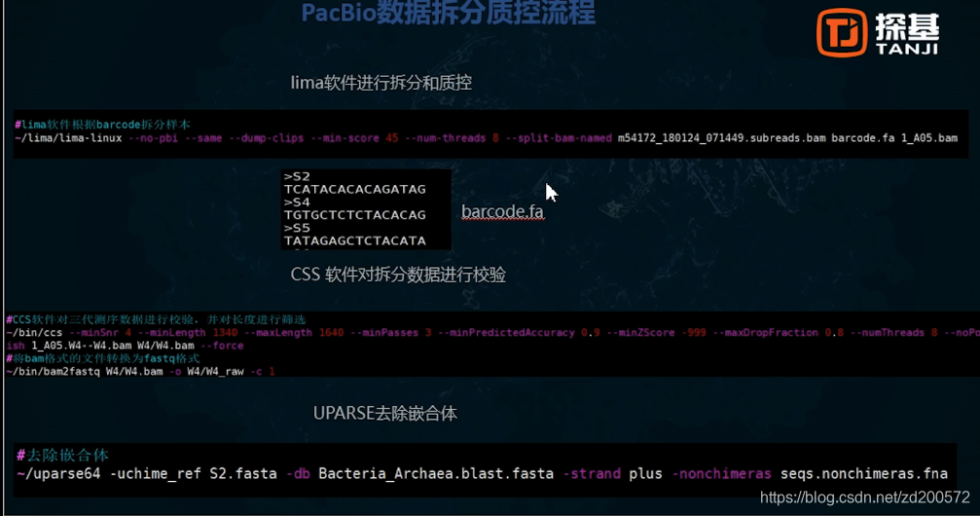Select the command '~/bin/bam2fastq'

(x=54, y=372)
